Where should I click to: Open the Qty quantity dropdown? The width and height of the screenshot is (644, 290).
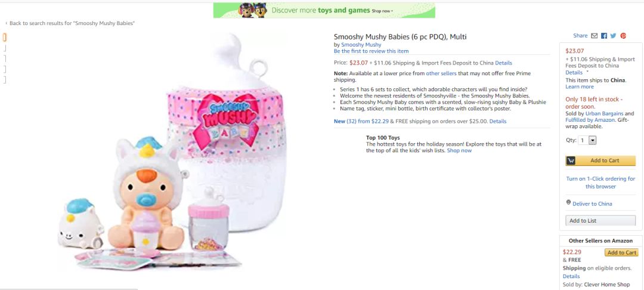click(587, 140)
